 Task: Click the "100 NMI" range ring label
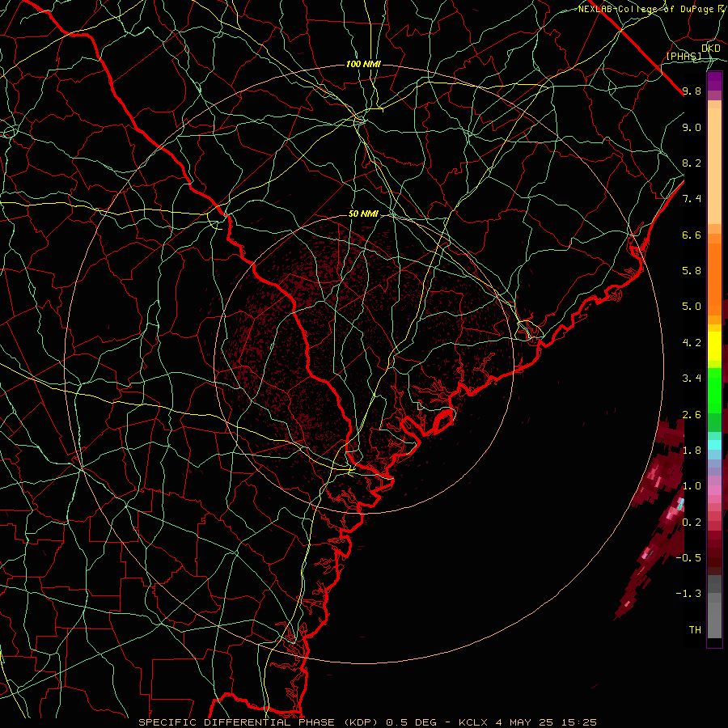pyautogui.click(x=363, y=64)
